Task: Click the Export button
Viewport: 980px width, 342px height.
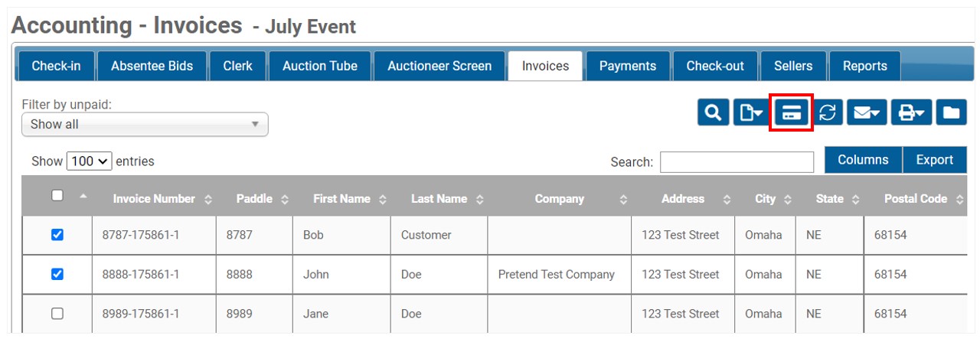Action: tap(935, 160)
